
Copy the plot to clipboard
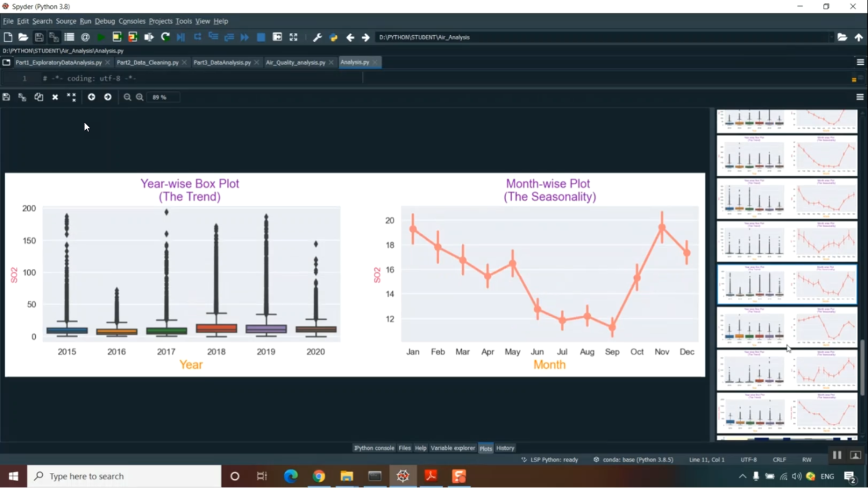39,97
